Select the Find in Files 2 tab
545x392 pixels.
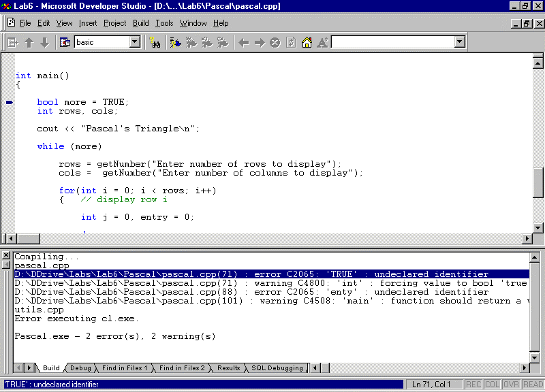click(x=182, y=368)
